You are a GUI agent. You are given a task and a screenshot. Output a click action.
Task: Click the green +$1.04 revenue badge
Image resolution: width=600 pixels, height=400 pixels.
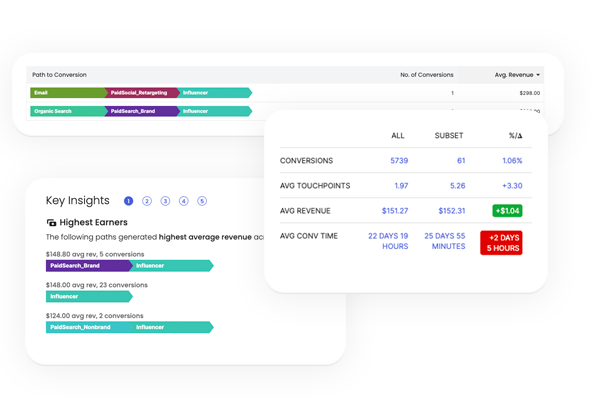tap(507, 211)
